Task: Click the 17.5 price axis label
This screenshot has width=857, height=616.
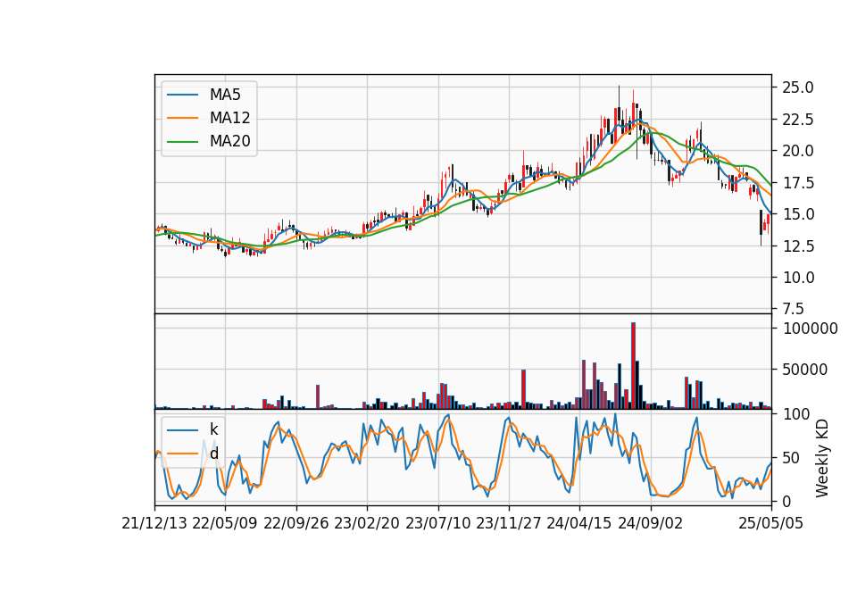Action: coord(798,183)
